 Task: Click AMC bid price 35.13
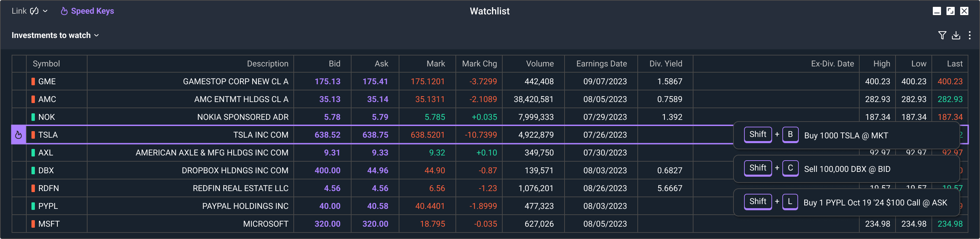(330, 100)
